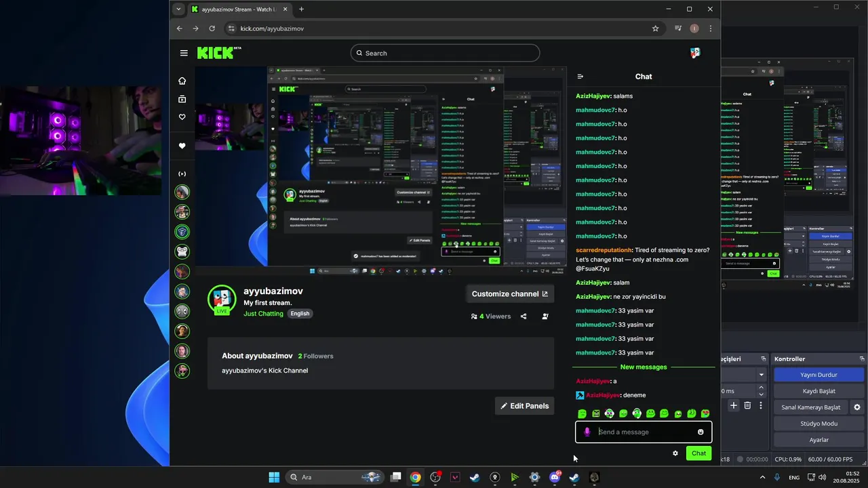Click OBS plus add button
The height and width of the screenshot is (488, 868).
(734, 405)
